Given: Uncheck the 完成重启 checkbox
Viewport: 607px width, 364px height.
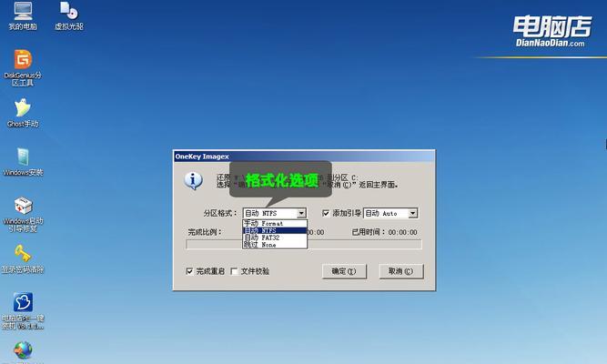Looking at the screenshot, I should [189, 271].
